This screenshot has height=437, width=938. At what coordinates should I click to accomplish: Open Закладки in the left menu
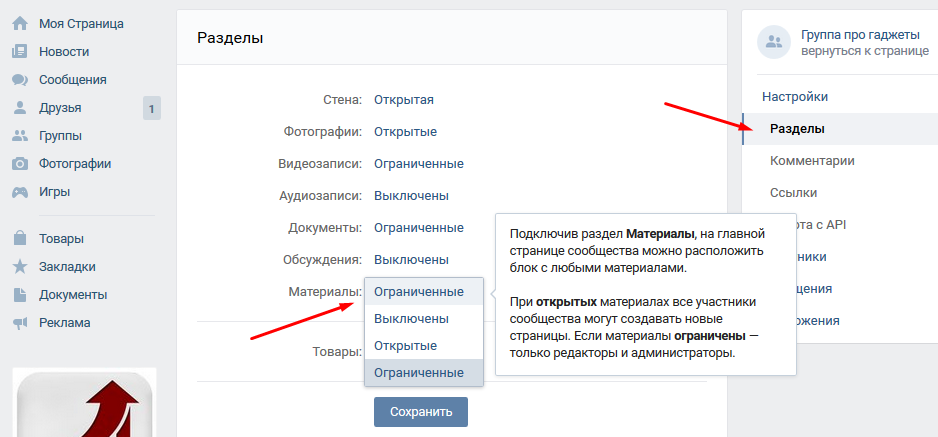pos(68,267)
